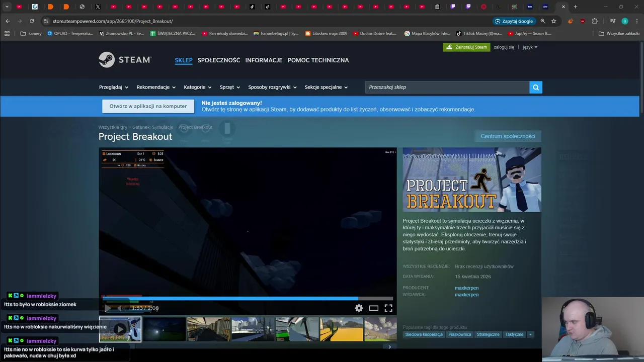Open the apps grid icon in bookmarks bar
Image resolution: width=644 pixels, height=362 pixels.
[x=7, y=34]
